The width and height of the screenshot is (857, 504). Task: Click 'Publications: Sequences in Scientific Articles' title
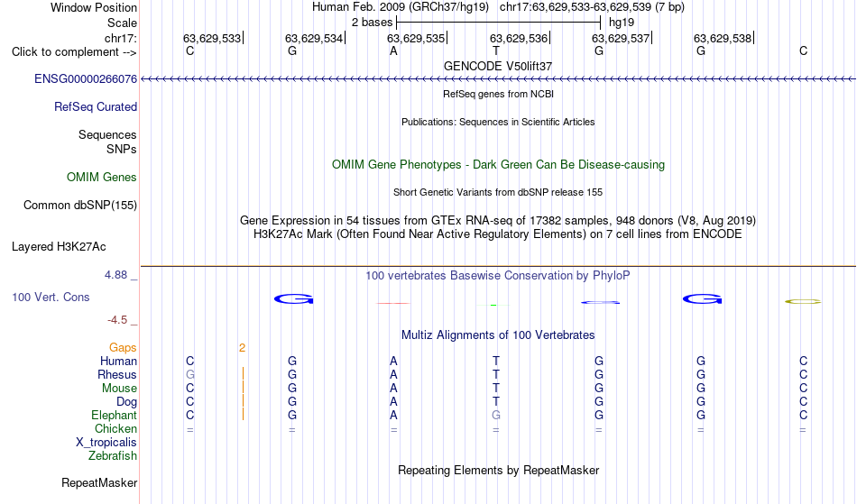(498, 122)
